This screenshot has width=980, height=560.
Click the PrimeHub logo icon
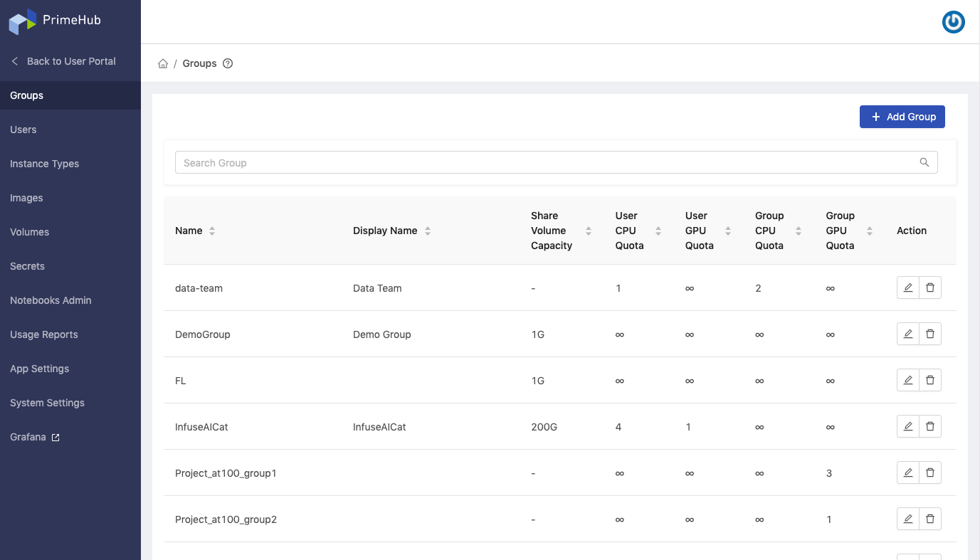click(x=22, y=21)
